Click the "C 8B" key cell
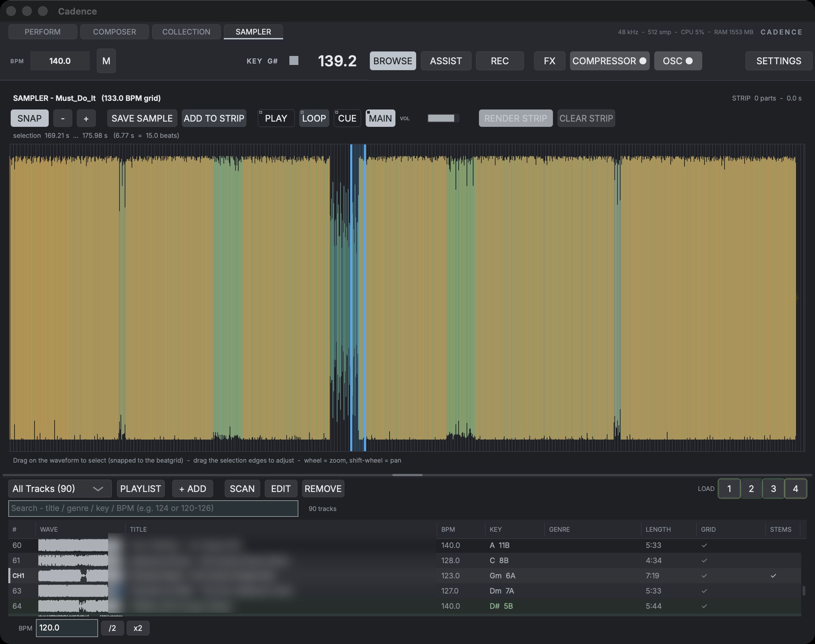The height and width of the screenshot is (644, 815). [x=499, y=561]
